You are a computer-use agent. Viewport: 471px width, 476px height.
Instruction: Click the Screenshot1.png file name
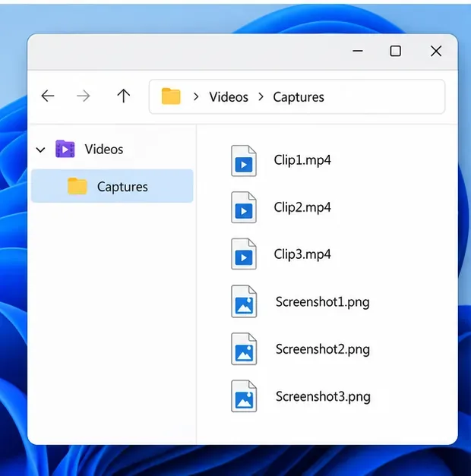[x=323, y=302]
